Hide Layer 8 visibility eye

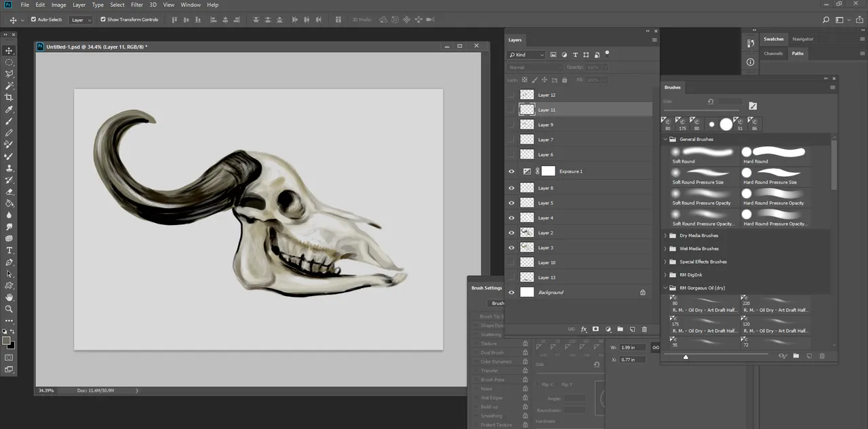point(512,188)
